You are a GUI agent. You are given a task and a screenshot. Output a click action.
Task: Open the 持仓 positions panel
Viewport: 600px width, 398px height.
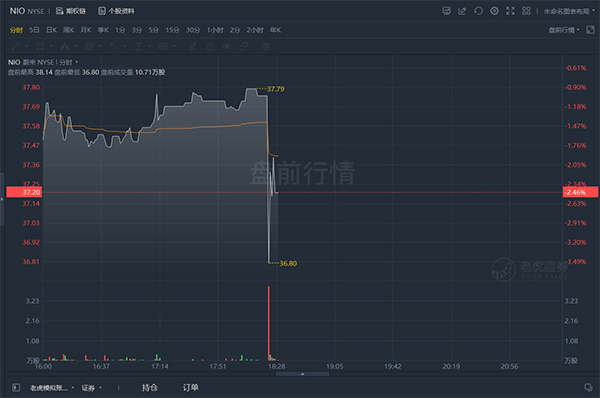(150, 388)
